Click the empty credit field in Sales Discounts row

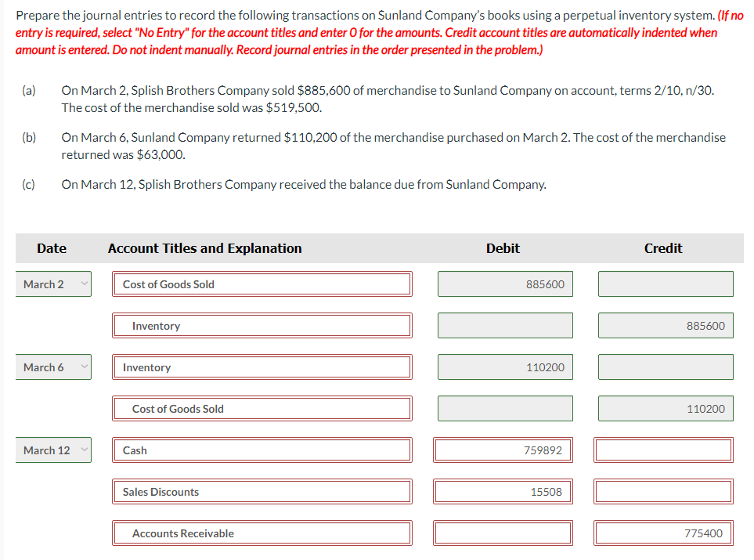(664, 492)
